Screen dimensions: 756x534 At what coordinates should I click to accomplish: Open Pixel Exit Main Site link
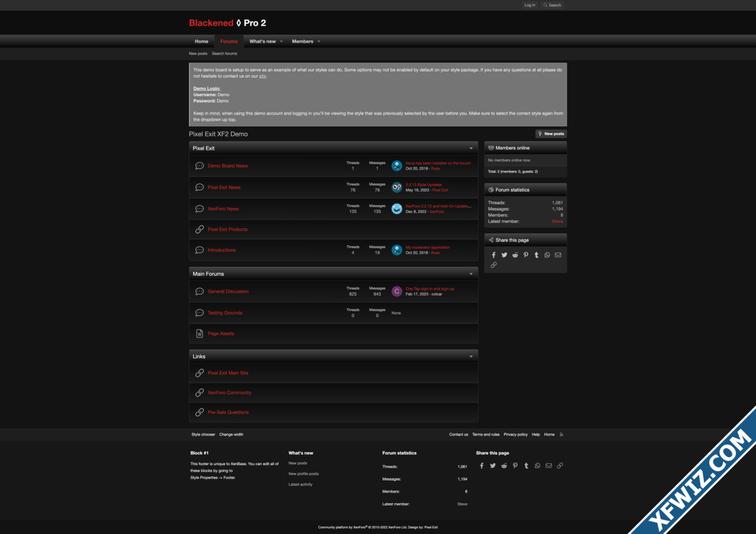tap(228, 373)
